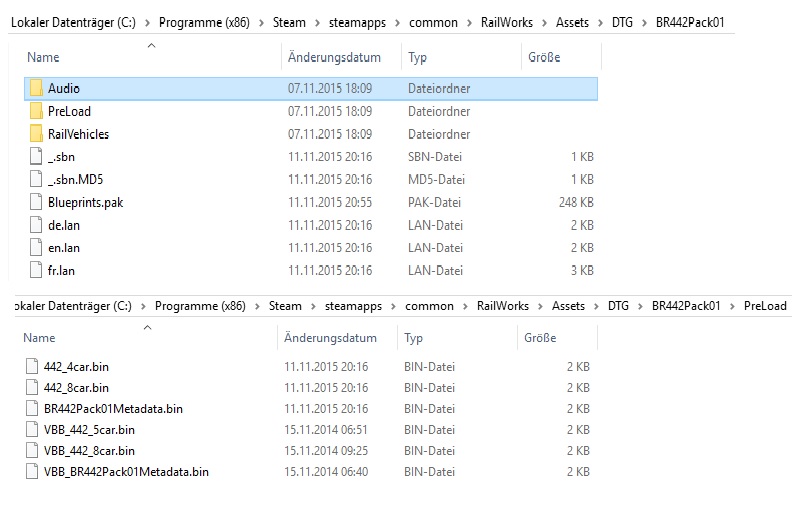Expand chevron after Programme (x86) in top path

click(x=261, y=23)
